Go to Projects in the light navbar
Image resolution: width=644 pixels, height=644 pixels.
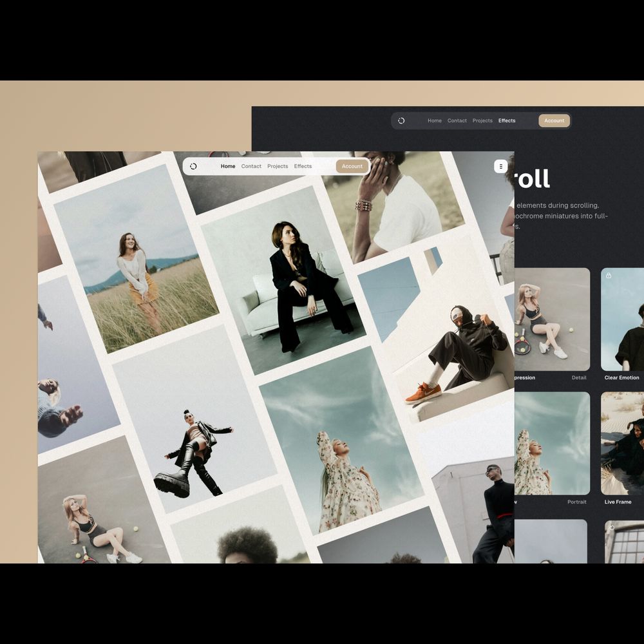click(x=278, y=166)
